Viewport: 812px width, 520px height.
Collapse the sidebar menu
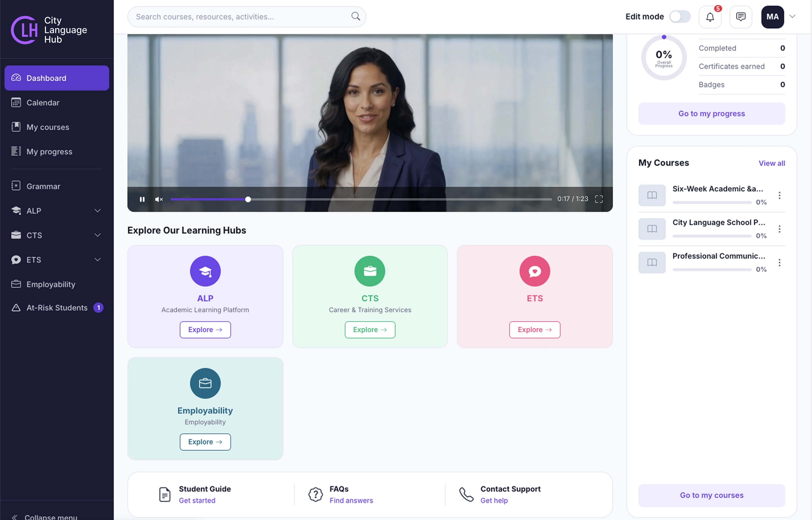[44, 517]
